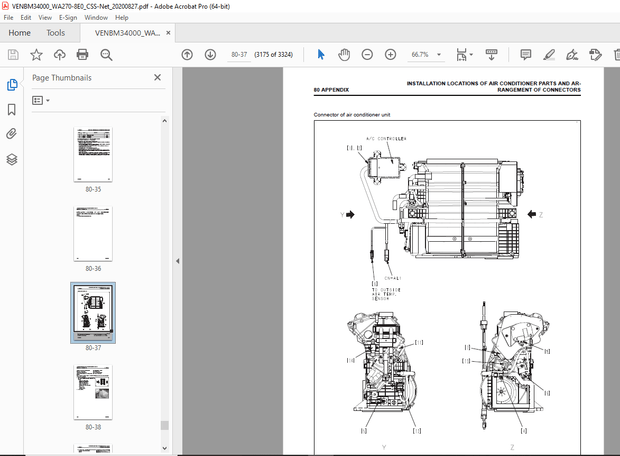This screenshot has height=456, width=620.
Task: Click the upload to cloud icon
Action: (60, 55)
